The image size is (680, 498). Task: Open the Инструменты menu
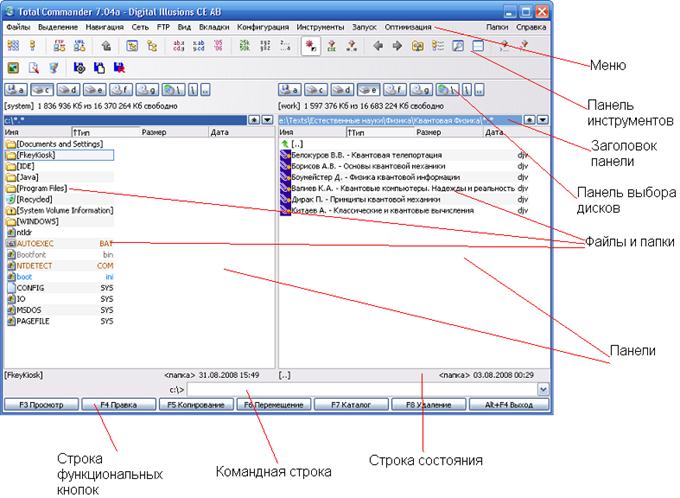click(320, 27)
